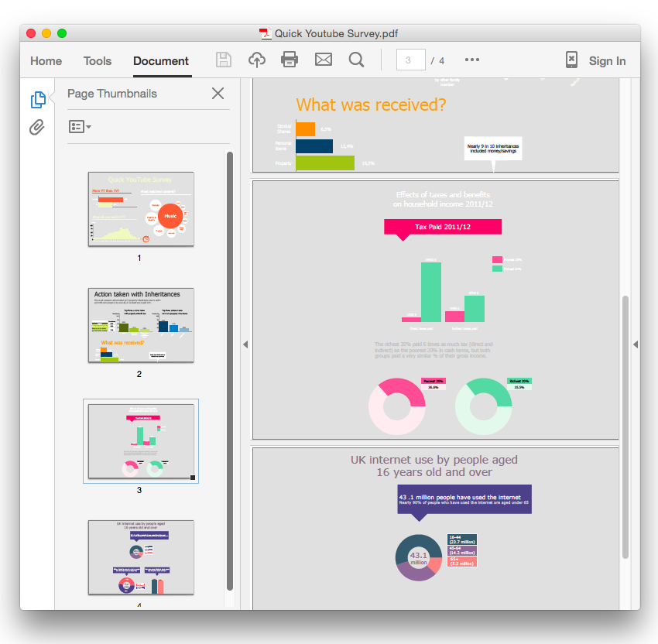Screen dimensions: 658x644
Task: Select page 1 thumbnail
Action: point(141,209)
